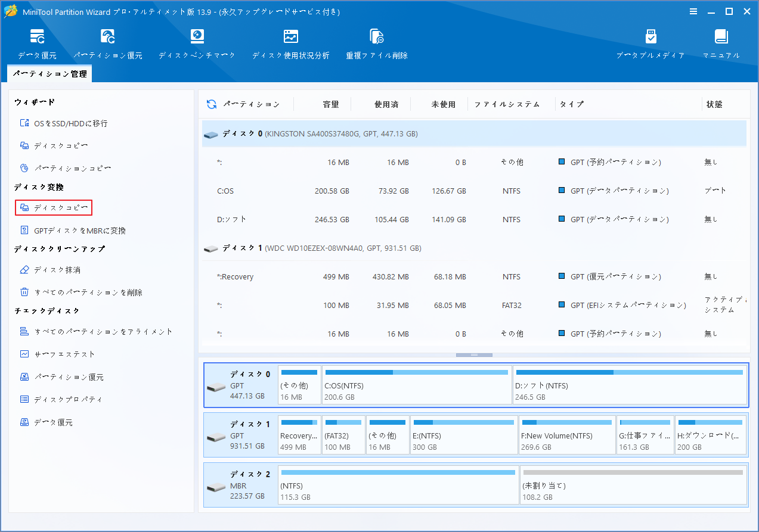This screenshot has height=532, width=759.
Task: Launch パーティション復元 from the top toolbar
Action: tap(108, 43)
